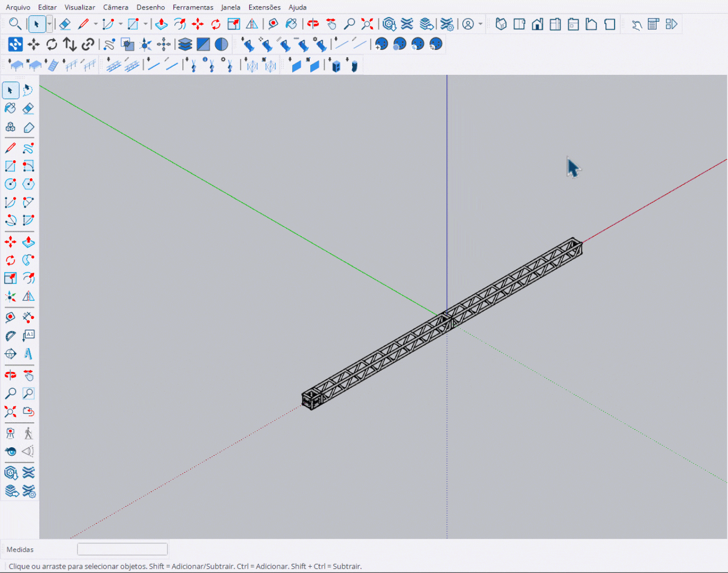Select the Pan tool
The width and height of the screenshot is (728, 573).
[28, 375]
